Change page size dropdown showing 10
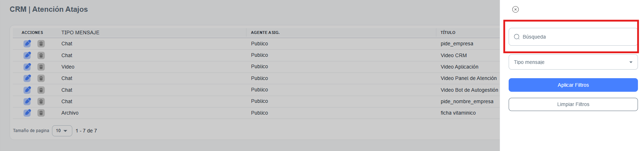Viewport: 644px width, 151px height. [62, 131]
